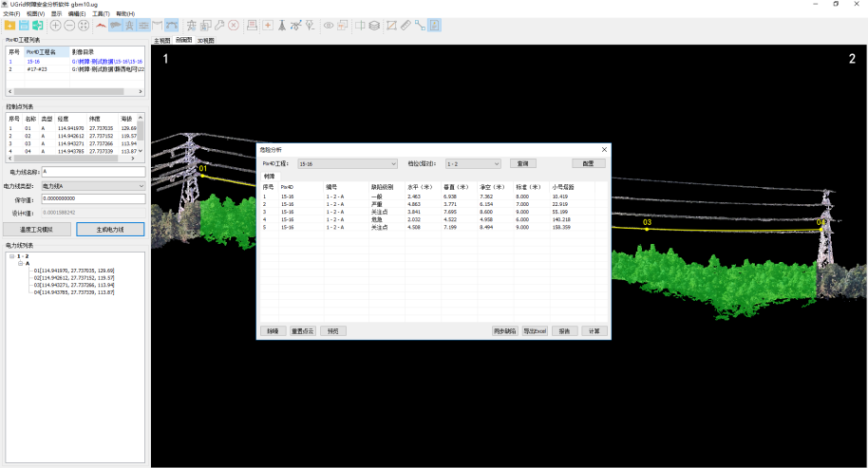This screenshot has width=868, height=468.
Task: Click the up arrow of the control point list scrollbar
Action: point(141,118)
